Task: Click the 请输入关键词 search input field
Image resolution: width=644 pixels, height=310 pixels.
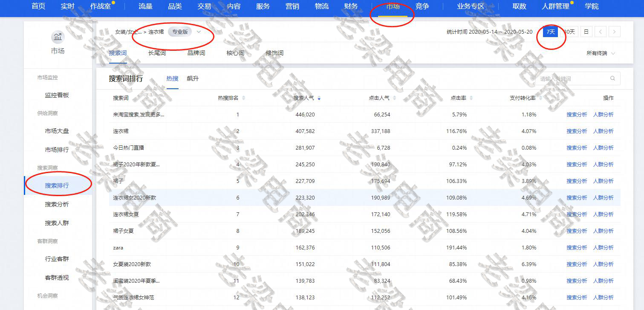Action: click(x=571, y=78)
